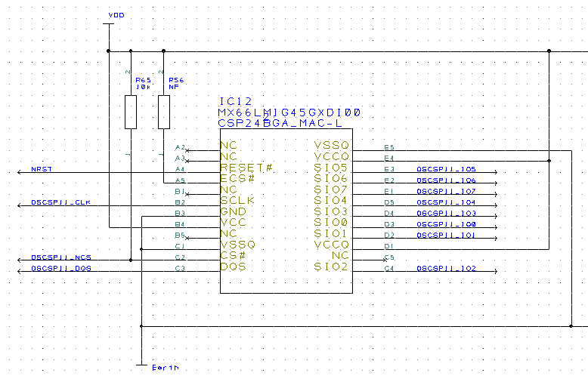
Task: Click the NC pin name beside B5
Action: pos(229,233)
